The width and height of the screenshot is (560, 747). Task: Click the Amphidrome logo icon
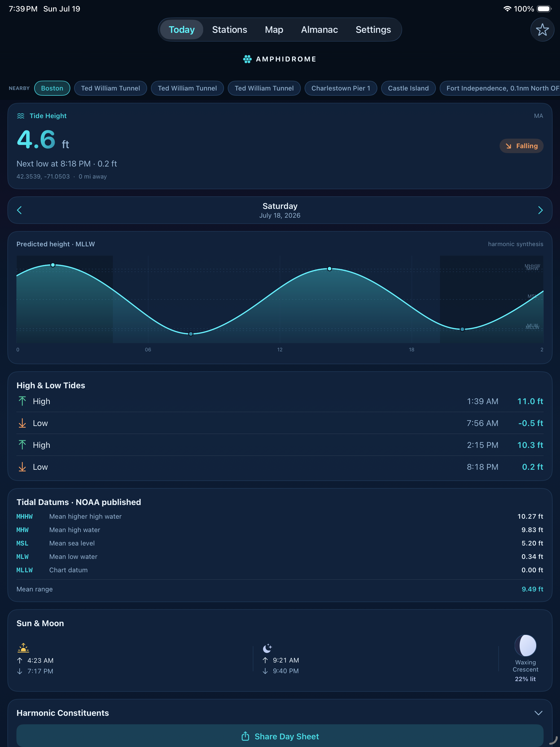247,59
